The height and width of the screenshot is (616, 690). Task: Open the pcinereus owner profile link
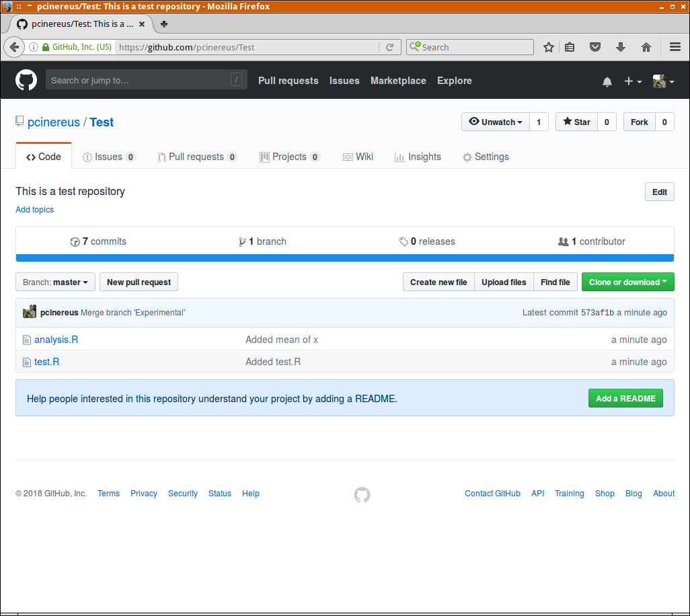point(54,122)
